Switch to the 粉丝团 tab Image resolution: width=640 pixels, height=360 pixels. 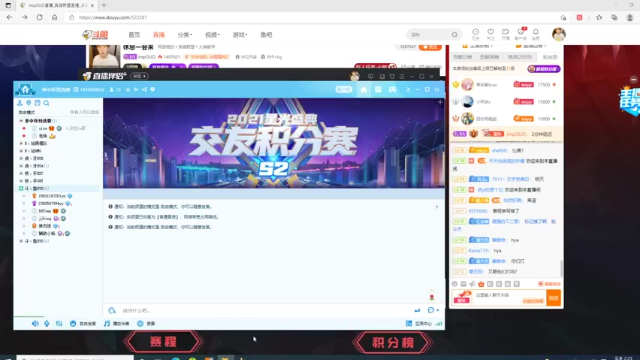click(550, 57)
